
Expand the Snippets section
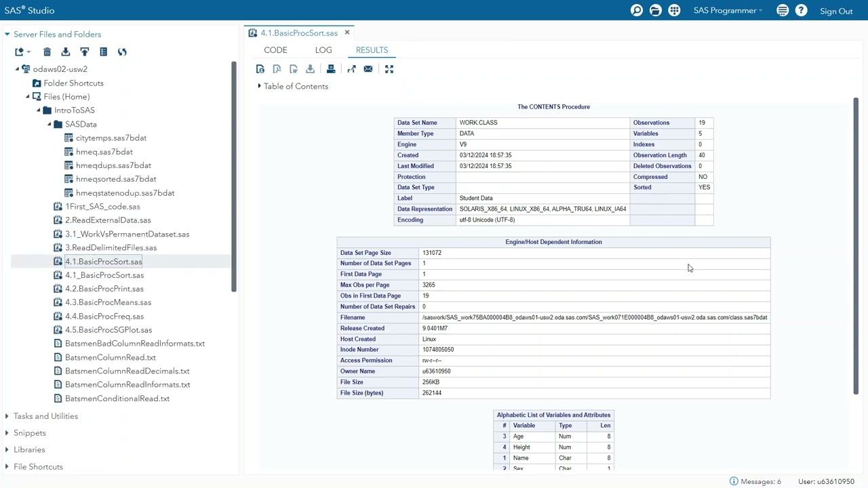(7, 433)
